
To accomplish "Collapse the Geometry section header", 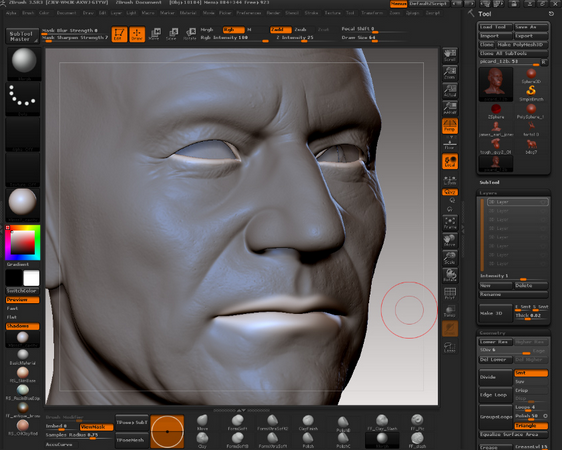I will pos(492,333).
